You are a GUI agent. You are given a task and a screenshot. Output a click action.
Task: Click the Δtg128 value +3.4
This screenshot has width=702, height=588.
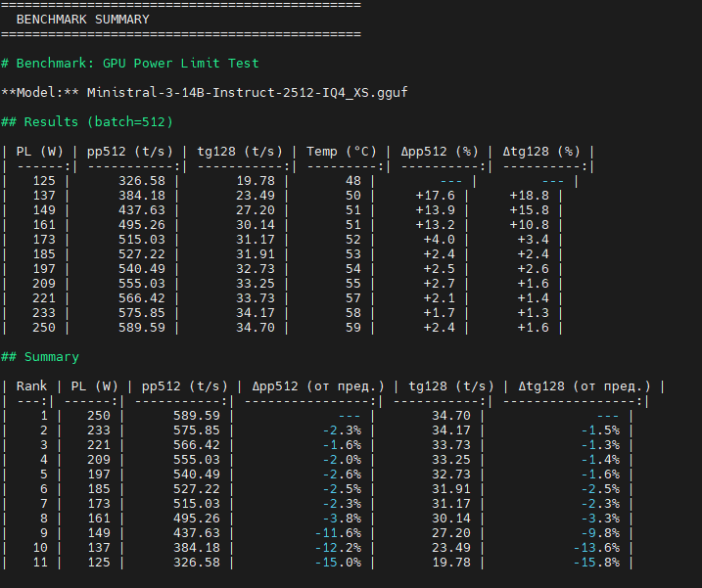[534, 240]
